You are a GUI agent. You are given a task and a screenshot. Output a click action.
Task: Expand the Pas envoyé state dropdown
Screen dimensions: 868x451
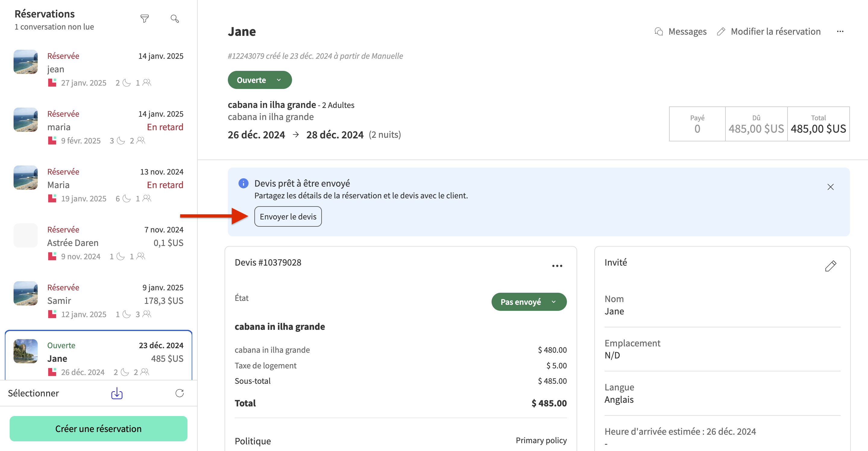click(x=529, y=302)
